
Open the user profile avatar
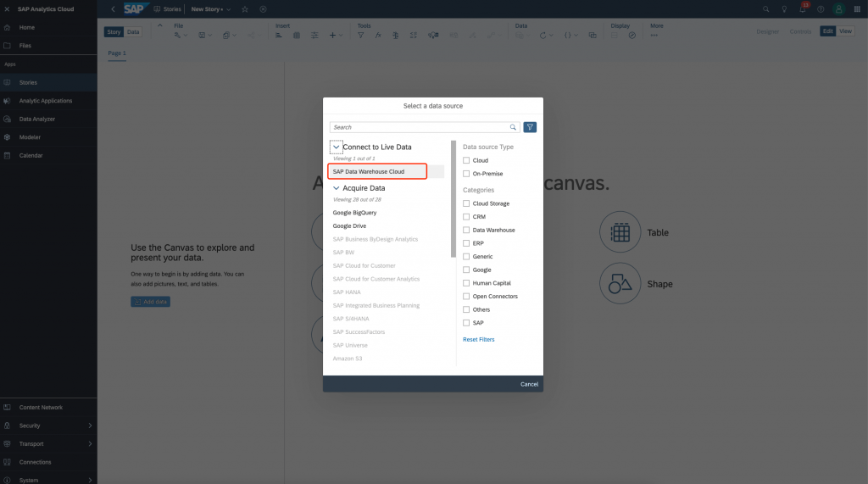click(x=838, y=8)
